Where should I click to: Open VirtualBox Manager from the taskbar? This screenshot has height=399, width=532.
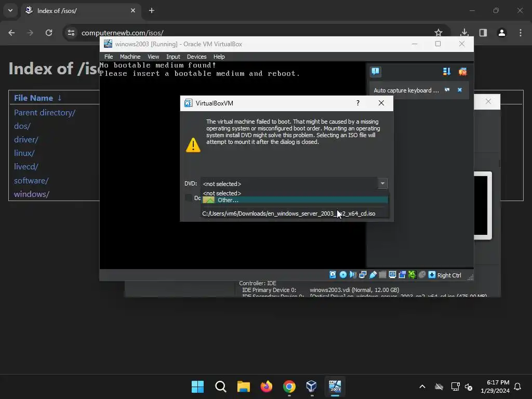click(x=312, y=387)
